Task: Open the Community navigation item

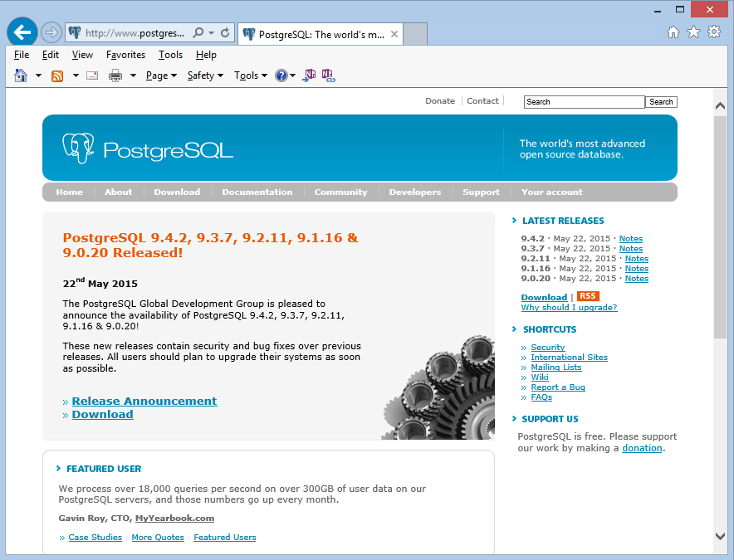Action: [340, 192]
